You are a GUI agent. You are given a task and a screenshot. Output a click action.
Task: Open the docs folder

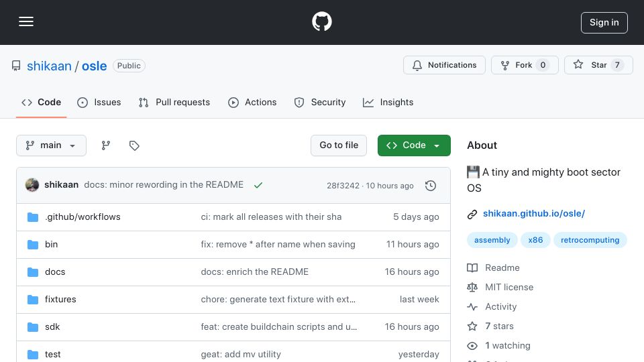55,271
